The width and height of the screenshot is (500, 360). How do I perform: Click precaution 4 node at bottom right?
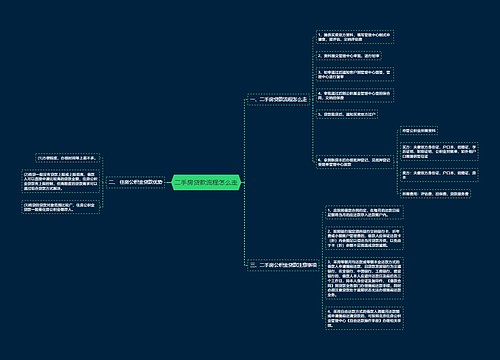[364, 318]
